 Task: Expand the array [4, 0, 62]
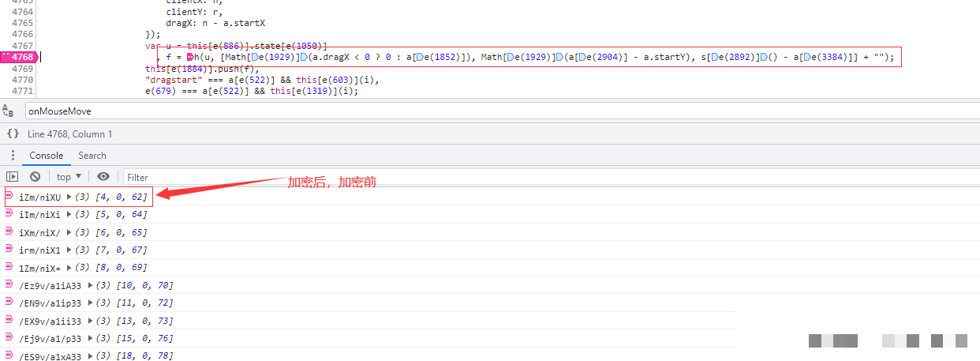(69, 197)
